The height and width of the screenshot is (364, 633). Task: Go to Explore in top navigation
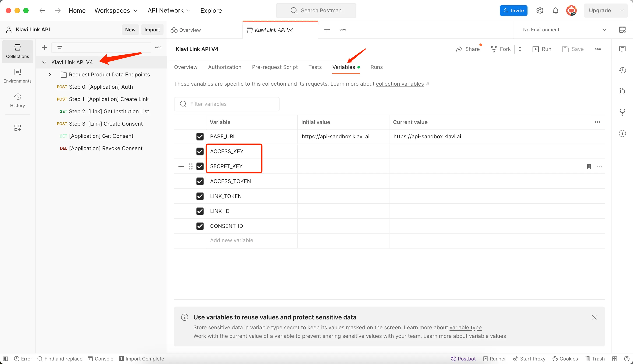[211, 11]
